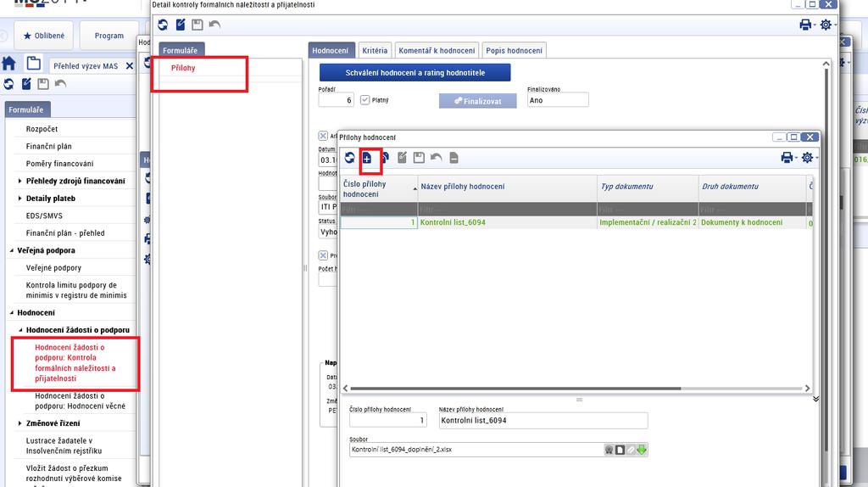Click Název přílohy hodnocení input field
This screenshot has height=487, width=868.
(543, 421)
